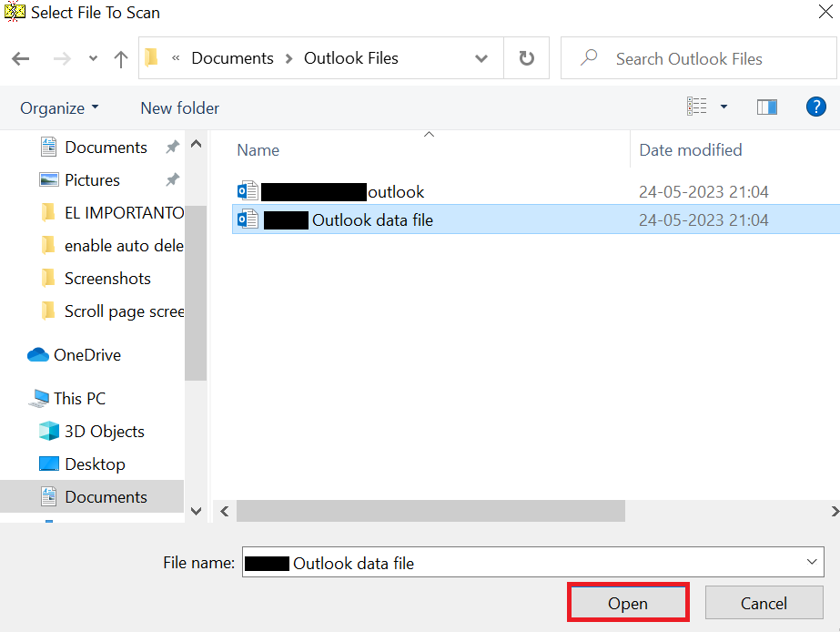Select the Documents pinned entry in sidebar
The width and height of the screenshot is (840, 632).
point(106,147)
